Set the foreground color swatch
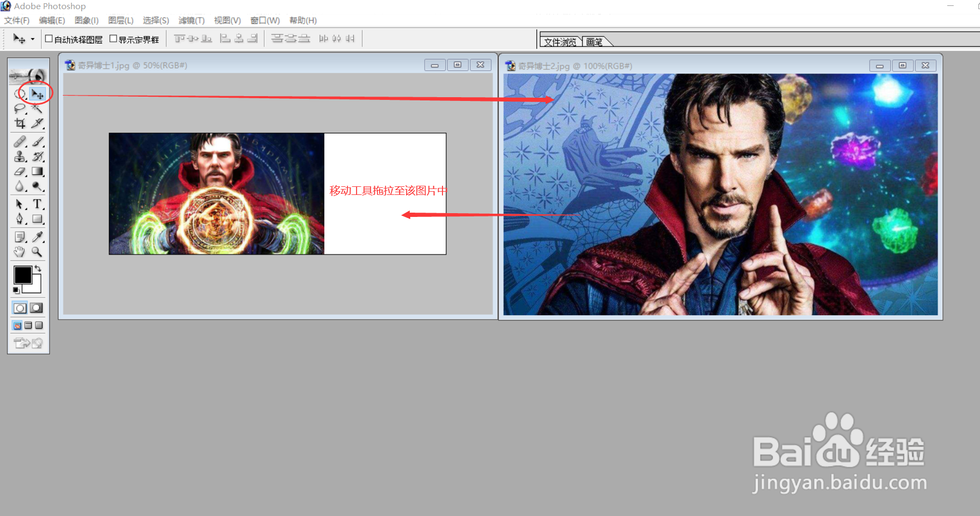This screenshot has height=516, width=980. pyautogui.click(x=23, y=275)
